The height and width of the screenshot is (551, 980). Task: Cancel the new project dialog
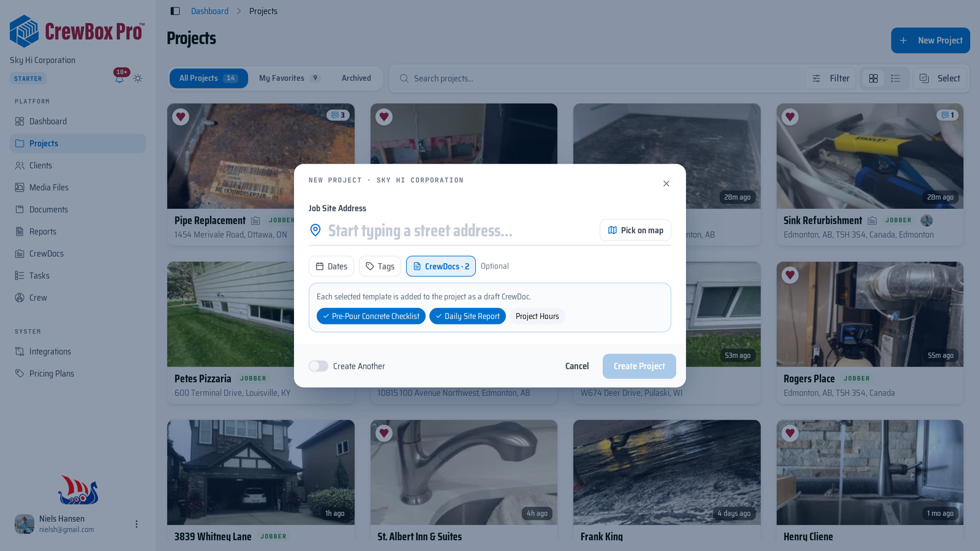[577, 366]
